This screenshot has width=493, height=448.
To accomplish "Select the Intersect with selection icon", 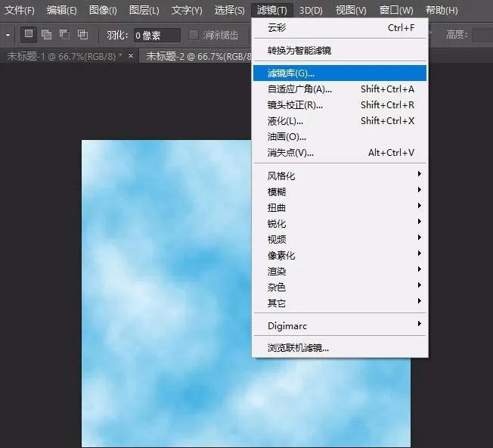I will (82, 34).
